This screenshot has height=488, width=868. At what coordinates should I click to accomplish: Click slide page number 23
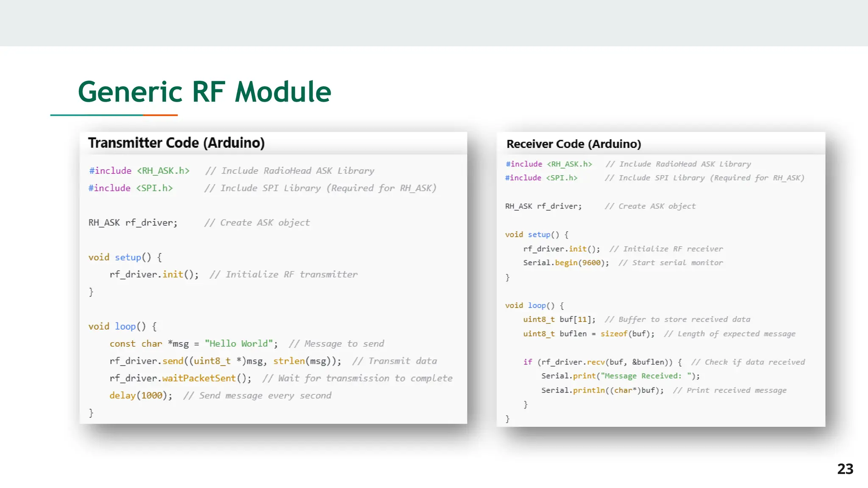(x=845, y=469)
